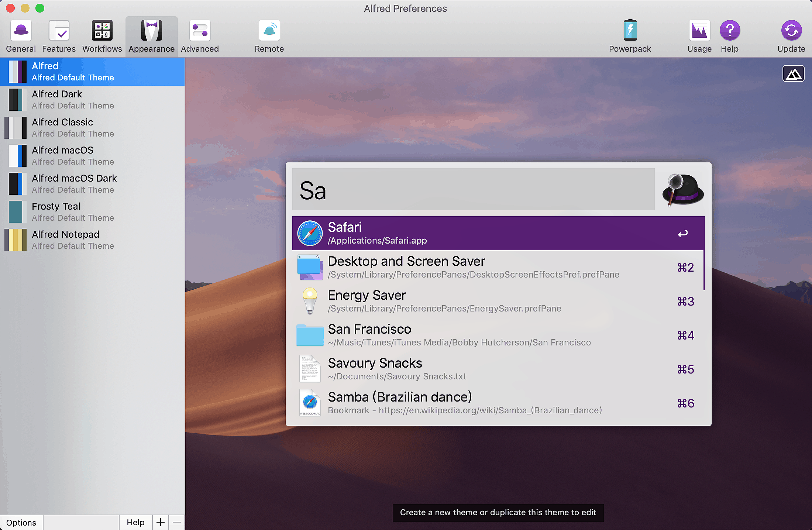Add a new theme with plus button
Viewport: 812px width, 530px height.
161,523
